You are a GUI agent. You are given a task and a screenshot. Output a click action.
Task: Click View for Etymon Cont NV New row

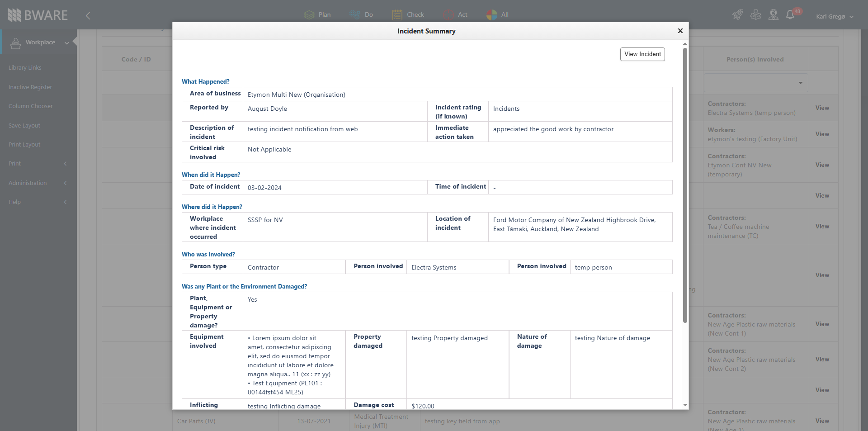(x=822, y=165)
